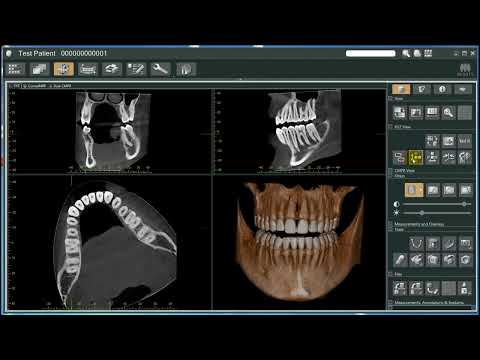
Task: Expand Measurements, Annotations & Implants section
Action: [x=391, y=303]
